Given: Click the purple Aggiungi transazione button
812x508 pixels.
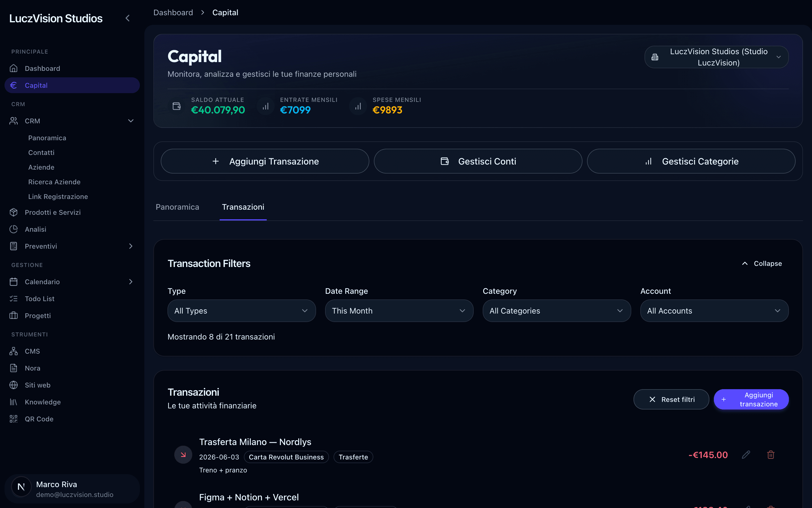Looking at the screenshot, I should (x=751, y=399).
